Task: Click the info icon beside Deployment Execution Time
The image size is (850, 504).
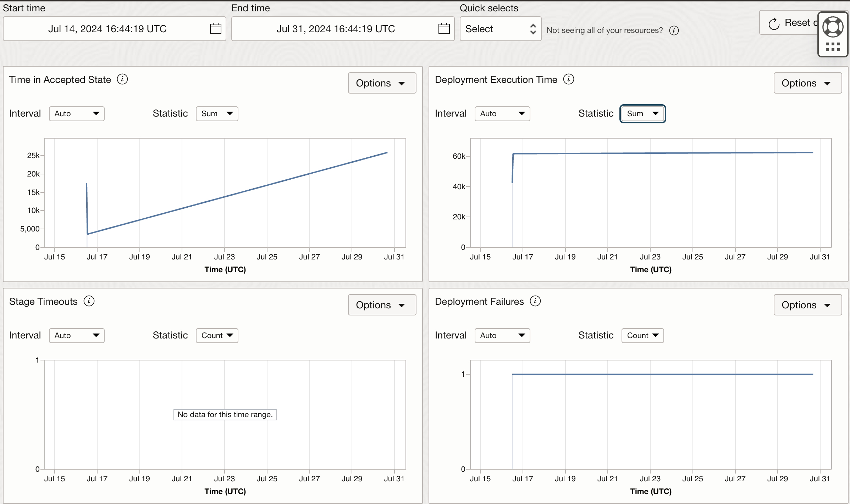Action: 569,79
